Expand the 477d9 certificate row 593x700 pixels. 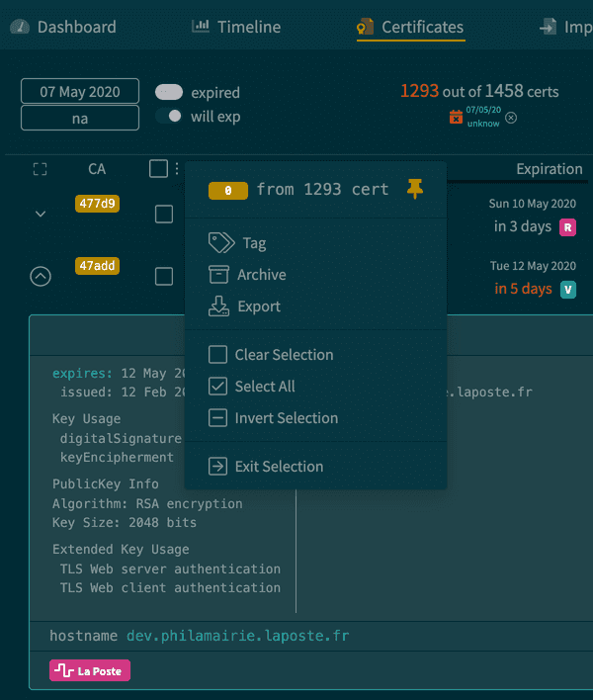click(41, 214)
